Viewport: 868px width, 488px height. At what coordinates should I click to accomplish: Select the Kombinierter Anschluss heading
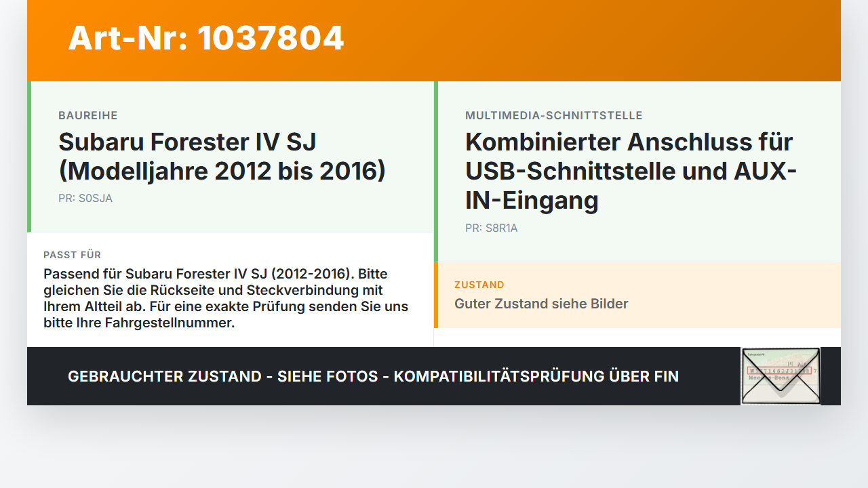point(631,171)
